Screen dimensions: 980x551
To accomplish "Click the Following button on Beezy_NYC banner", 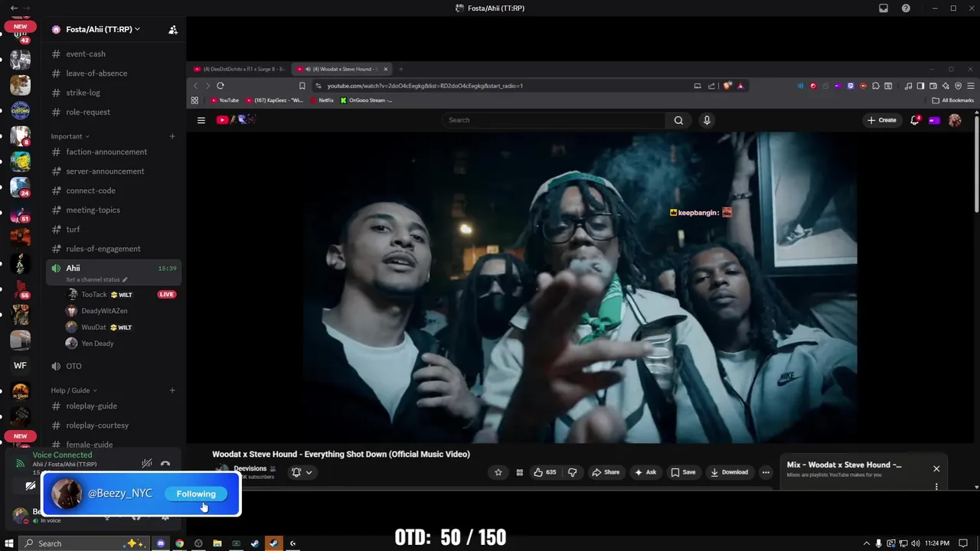I will 196,494.
